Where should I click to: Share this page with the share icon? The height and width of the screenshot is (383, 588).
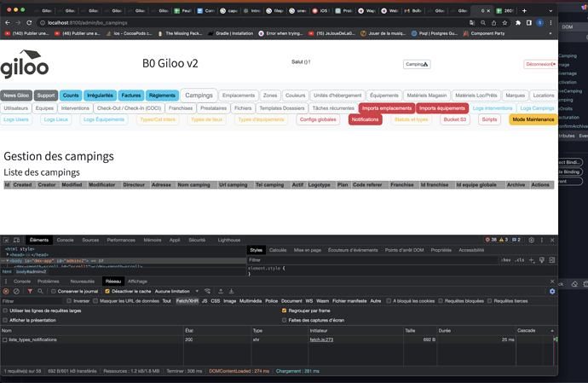[x=494, y=23]
